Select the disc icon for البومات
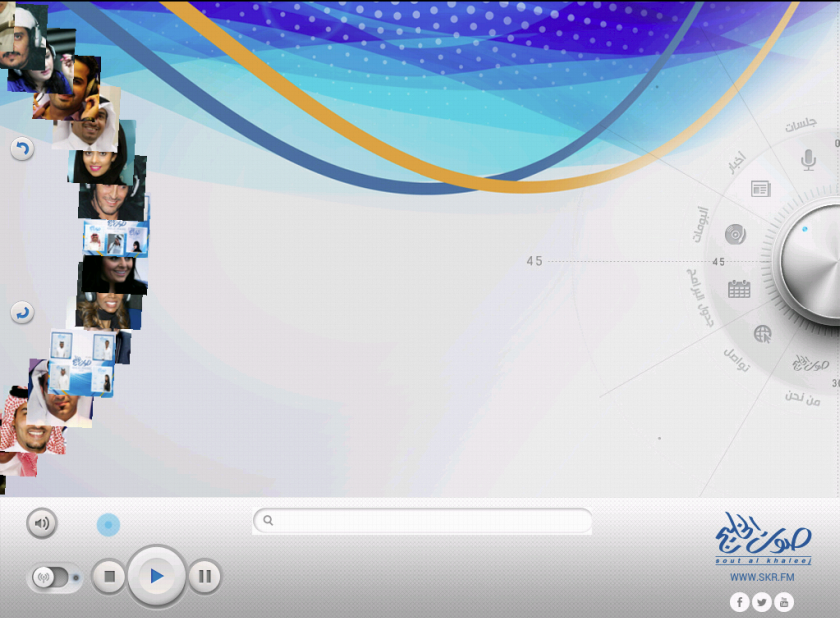This screenshot has width=840, height=618. click(x=735, y=234)
